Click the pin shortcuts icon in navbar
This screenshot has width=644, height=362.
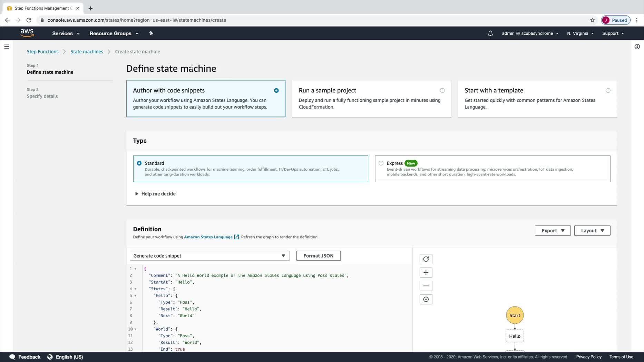point(151,33)
